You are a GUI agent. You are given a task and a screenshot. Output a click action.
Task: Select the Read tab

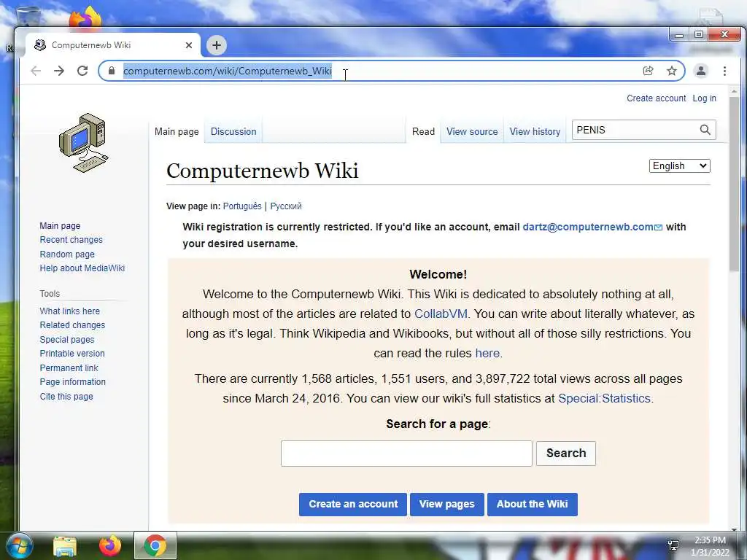pyautogui.click(x=424, y=131)
